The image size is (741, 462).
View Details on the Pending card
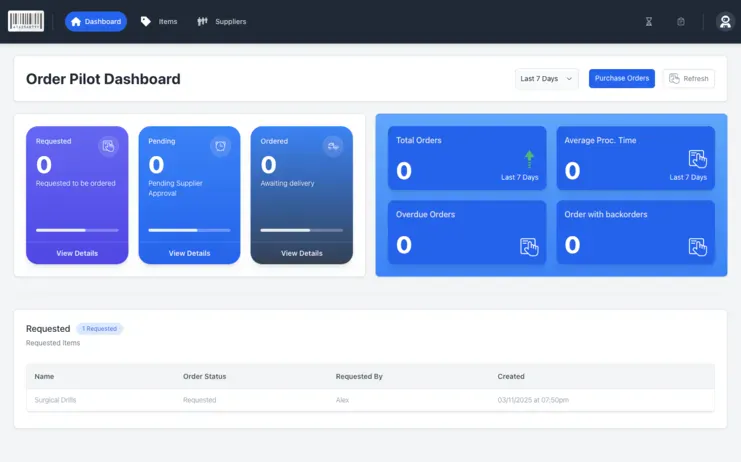pyautogui.click(x=189, y=253)
